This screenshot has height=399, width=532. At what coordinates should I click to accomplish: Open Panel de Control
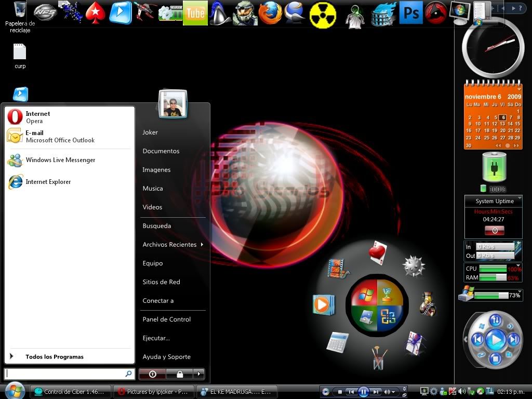point(167,320)
